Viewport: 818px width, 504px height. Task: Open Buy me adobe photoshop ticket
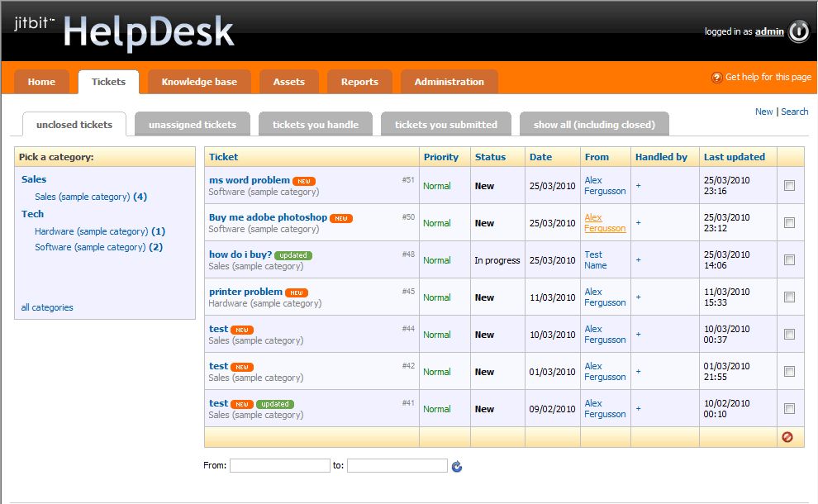[269, 217]
